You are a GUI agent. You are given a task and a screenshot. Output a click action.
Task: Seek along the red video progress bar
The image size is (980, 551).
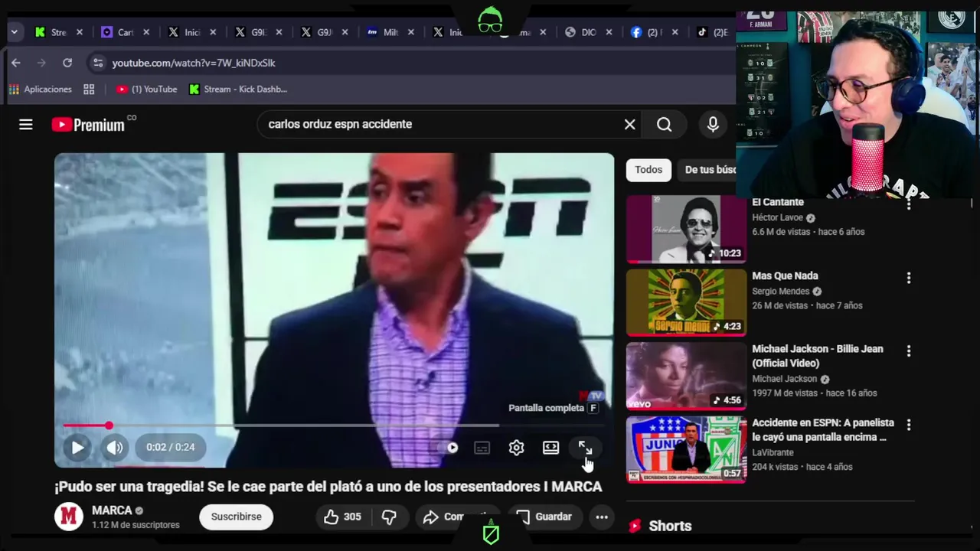point(334,425)
